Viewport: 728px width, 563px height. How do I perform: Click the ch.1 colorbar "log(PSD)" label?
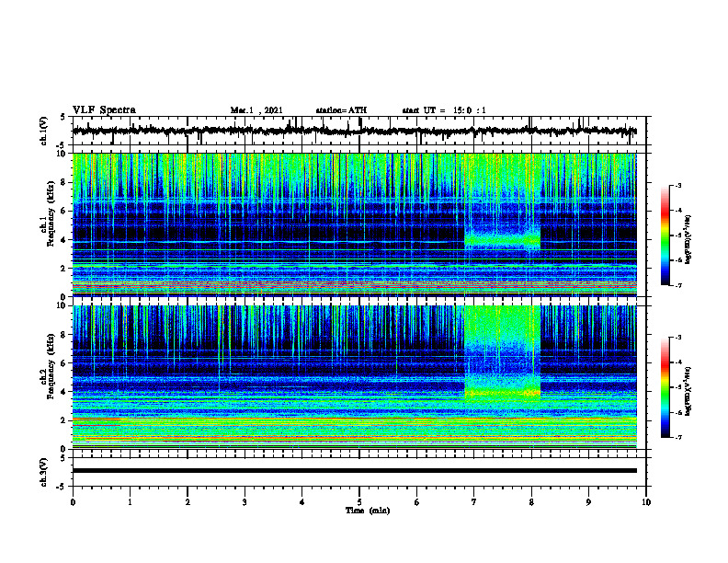(x=688, y=239)
